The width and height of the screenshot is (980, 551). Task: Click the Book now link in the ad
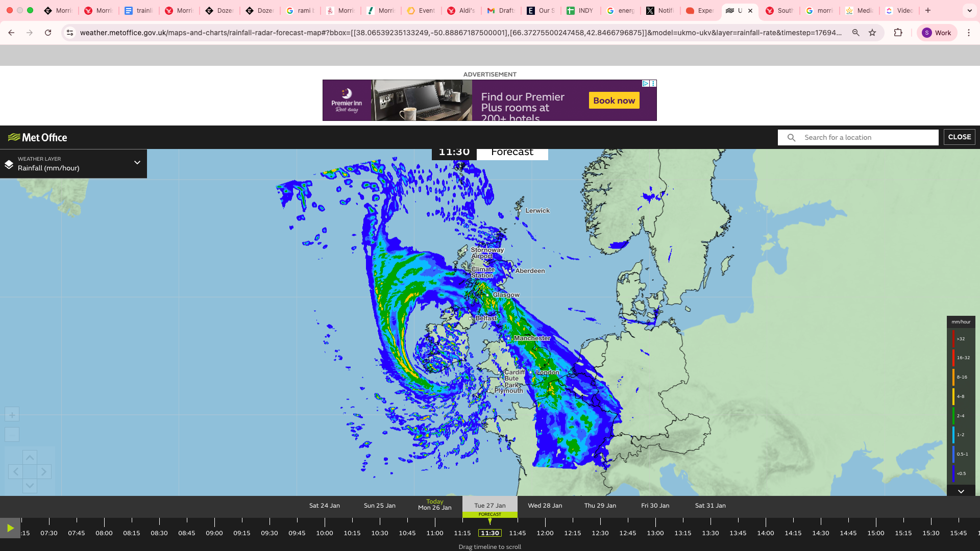tap(614, 100)
